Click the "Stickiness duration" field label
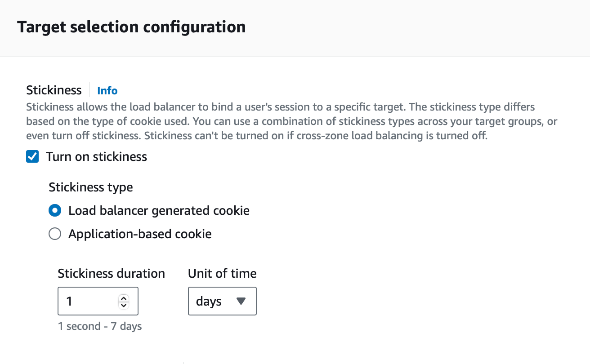 point(111,273)
